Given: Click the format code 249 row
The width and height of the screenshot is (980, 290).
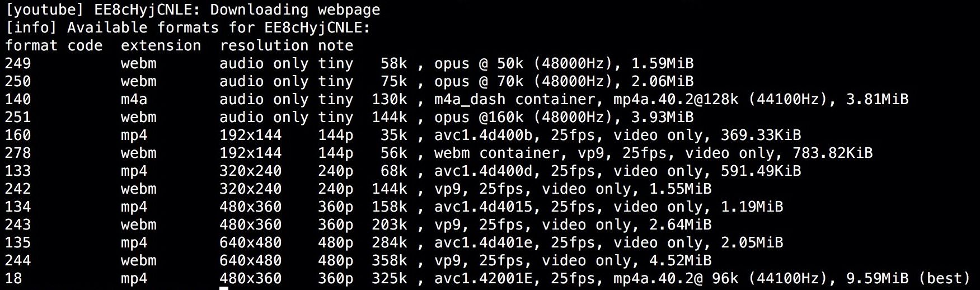Looking at the screenshot, I should [349, 64].
